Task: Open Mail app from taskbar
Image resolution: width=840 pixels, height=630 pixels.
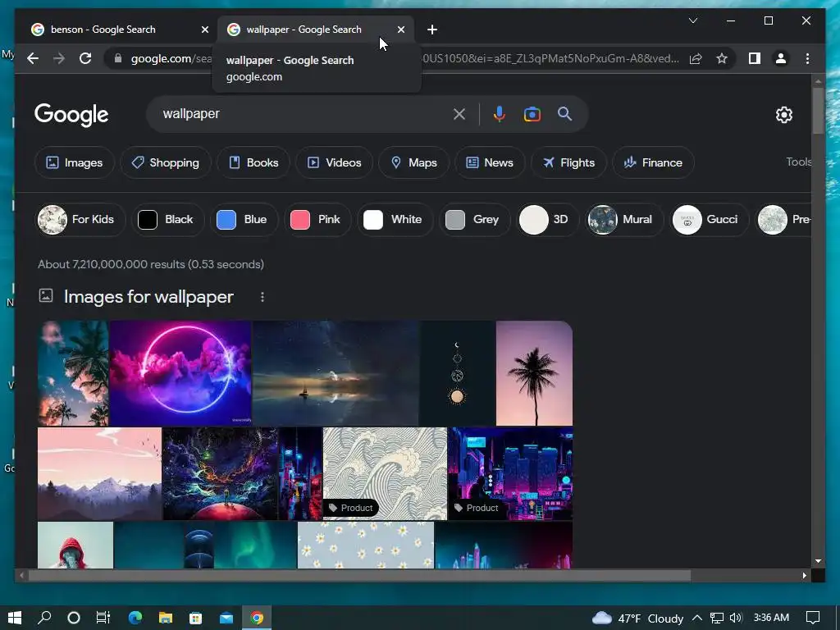Action: (x=226, y=618)
